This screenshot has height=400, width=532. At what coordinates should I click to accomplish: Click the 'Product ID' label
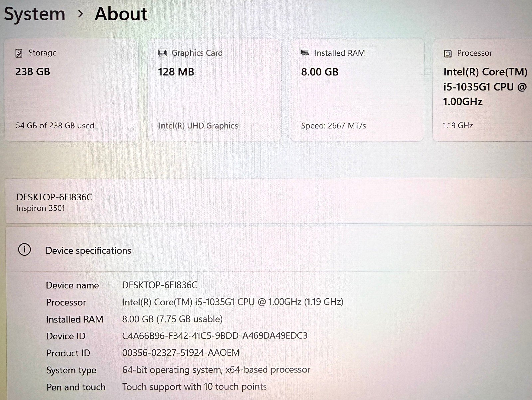[68, 353]
